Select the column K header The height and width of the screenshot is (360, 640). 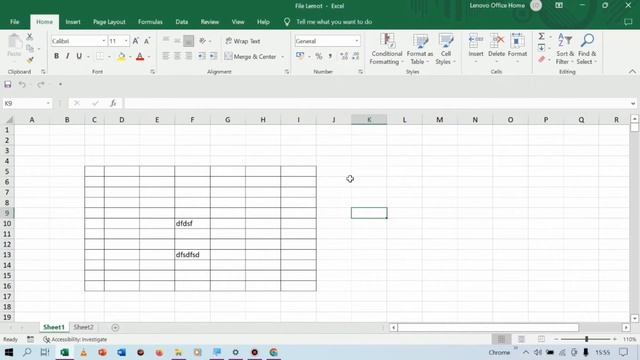tap(369, 120)
